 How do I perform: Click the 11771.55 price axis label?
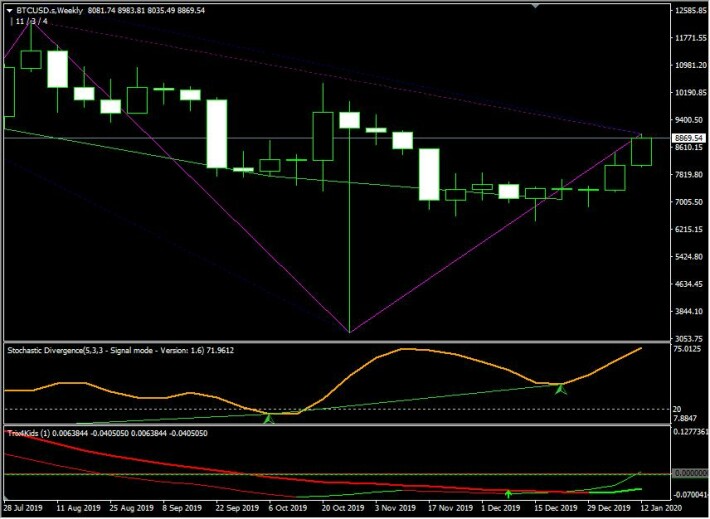click(x=690, y=38)
